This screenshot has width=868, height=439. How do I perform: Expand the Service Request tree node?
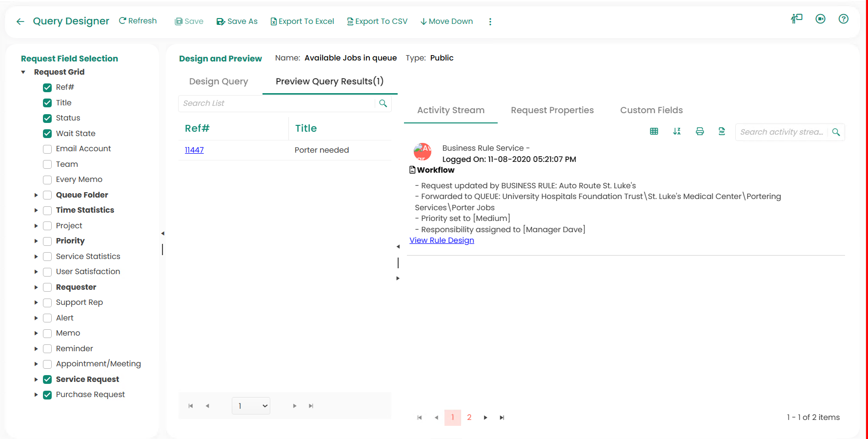point(36,379)
